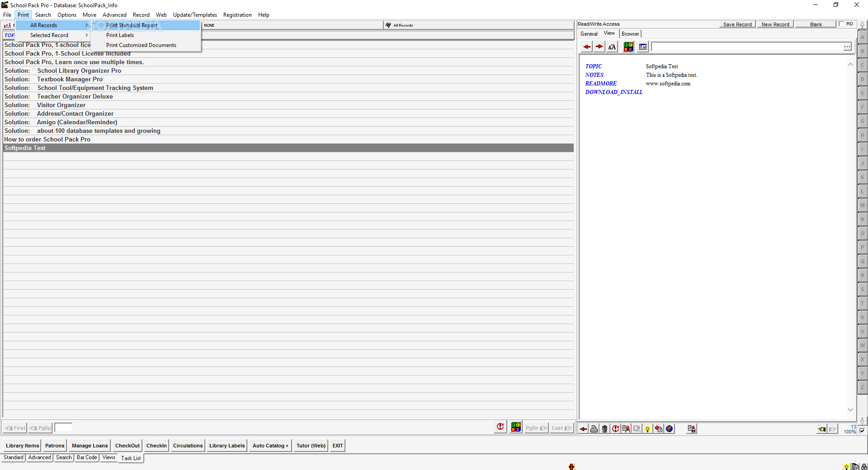Click the light bulb icon in status bar
The height and width of the screenshot is (470, 868).
pos(846,467)
